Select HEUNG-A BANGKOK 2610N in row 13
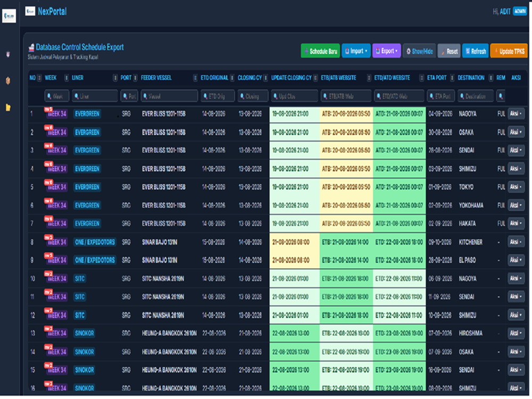Viewport: 532px width, 399px height. [169, 334]
